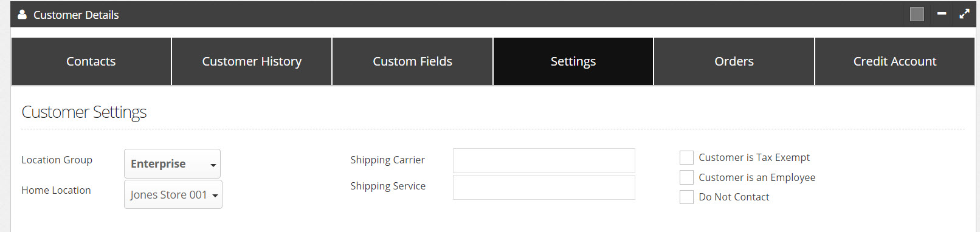Click the Customer Details title text
This screenshot has height=232, width=980.
[x=76, y=15]
